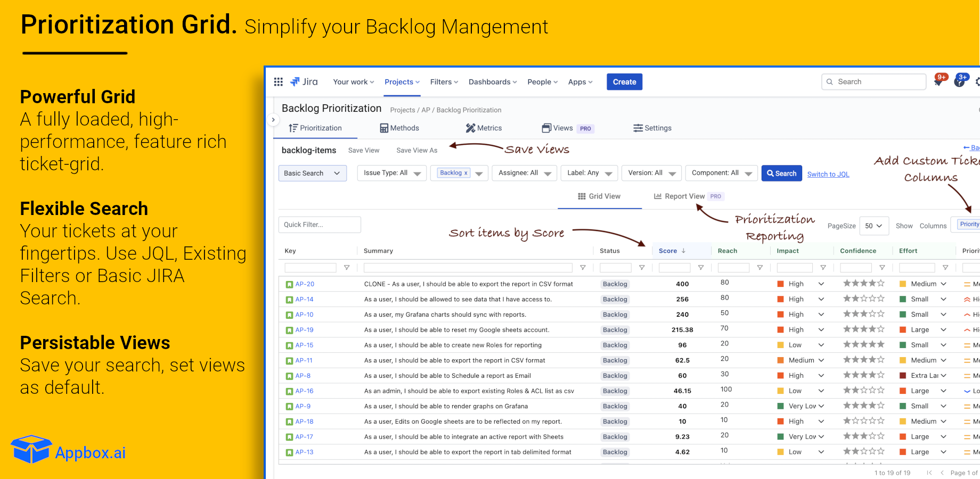Click the Switch to JQL link
This screenshot has width=980, height=479.
pyautogui.click(x=828, y=174)
